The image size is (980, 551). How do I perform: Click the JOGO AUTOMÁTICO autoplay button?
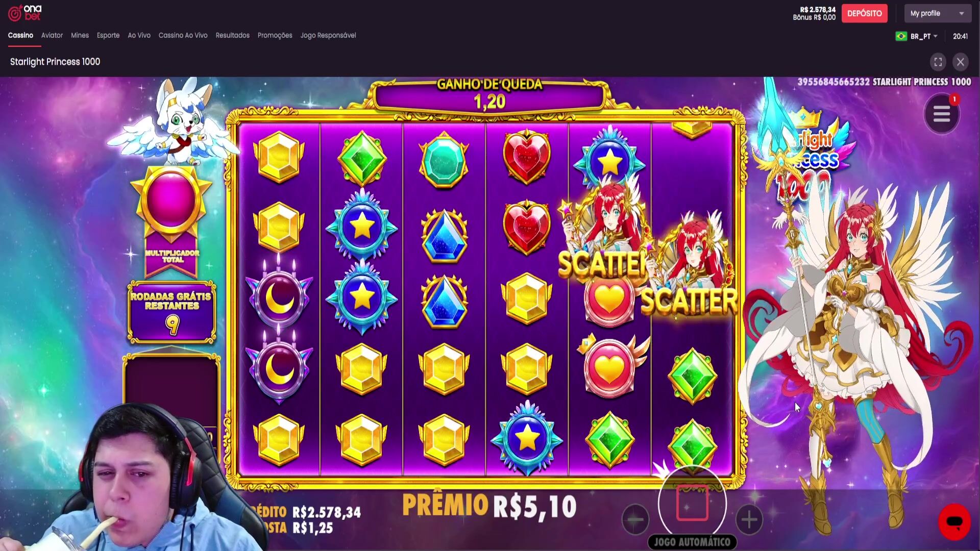(692, 542)
